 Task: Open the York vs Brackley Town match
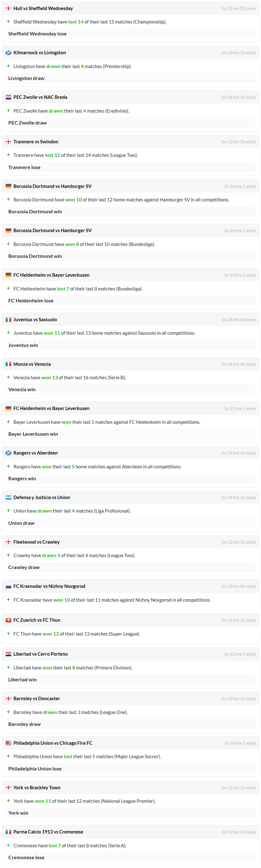pyautogui.click(x=37, y=787)
